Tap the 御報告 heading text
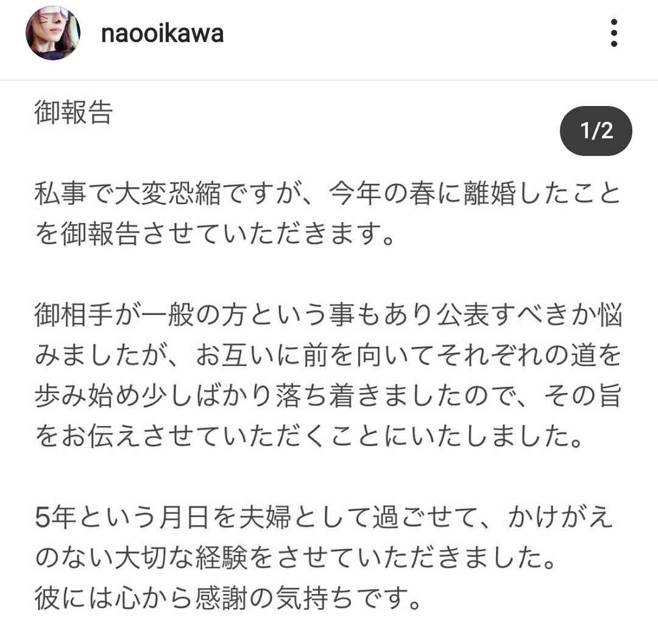The width and height of the screenshot is (658, 644). 74,113
